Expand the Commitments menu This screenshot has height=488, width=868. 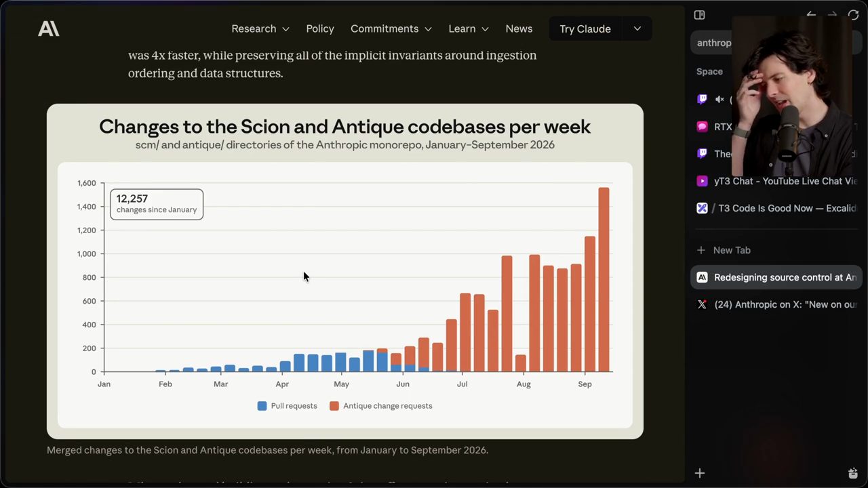click(391, 28)
